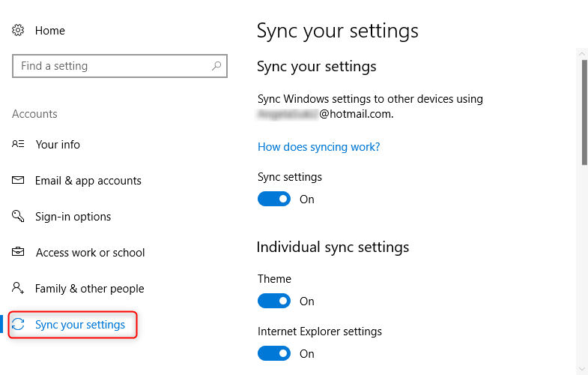This screenshot has width=588, height=375.
Task: Click the Email envelope icon
Action: click(18, 180)
